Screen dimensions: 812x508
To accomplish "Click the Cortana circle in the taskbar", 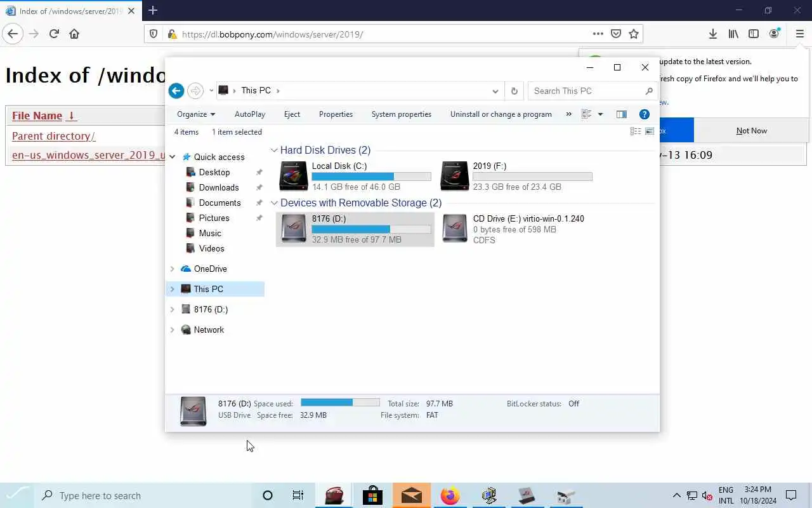I will pyautogui.click(x=267, y=495).
